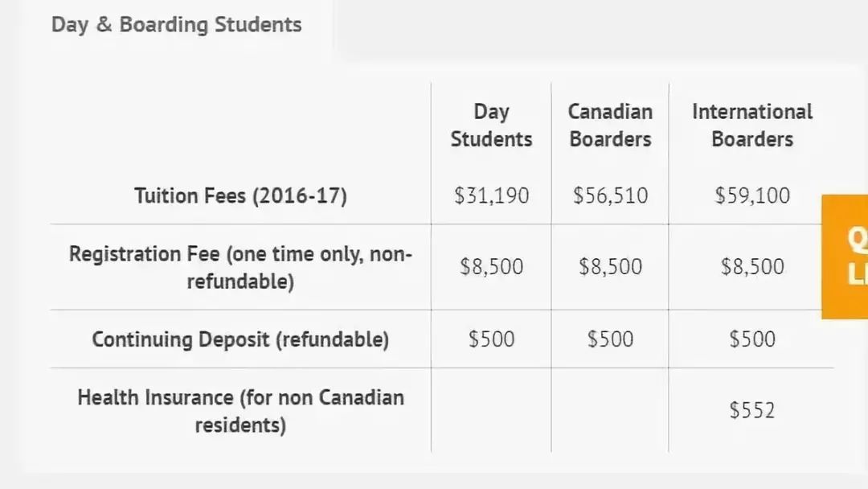This screenshot has height=489, width=868.
Task: Click the Tuition Fees (2016-17) row label
Action: 241,196
